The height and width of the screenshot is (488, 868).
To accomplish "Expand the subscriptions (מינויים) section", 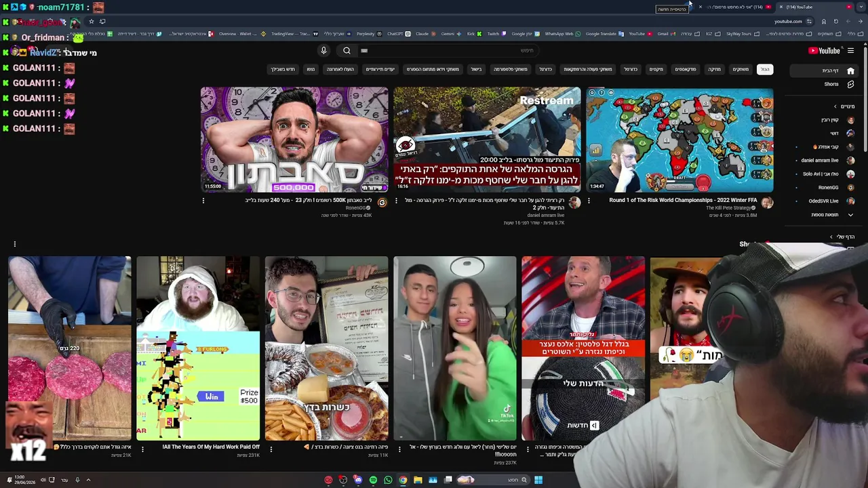I will [844, 106].
